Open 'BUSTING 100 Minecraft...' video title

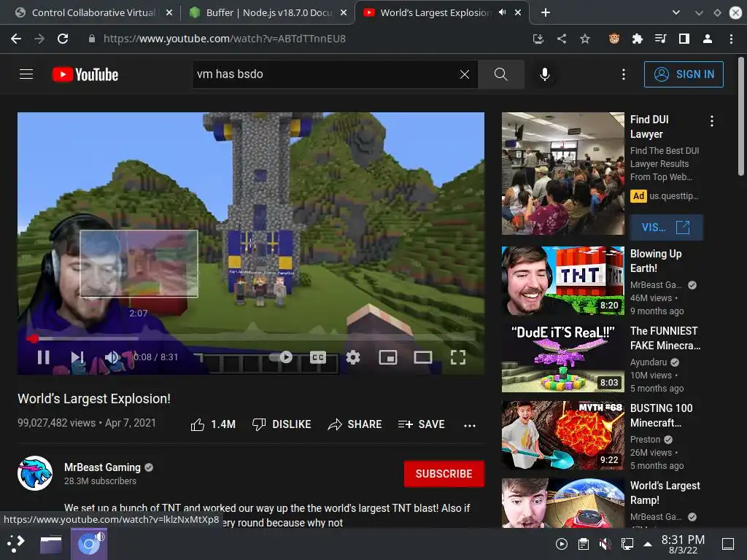pos(661,415)
